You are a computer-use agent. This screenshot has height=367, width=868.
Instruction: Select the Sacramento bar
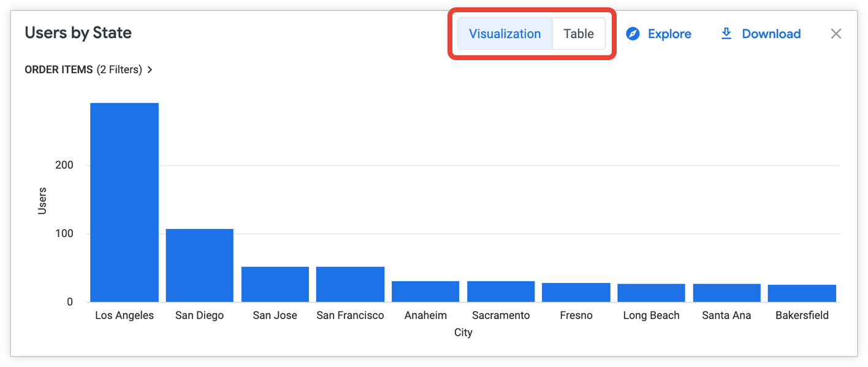[501, 292]
